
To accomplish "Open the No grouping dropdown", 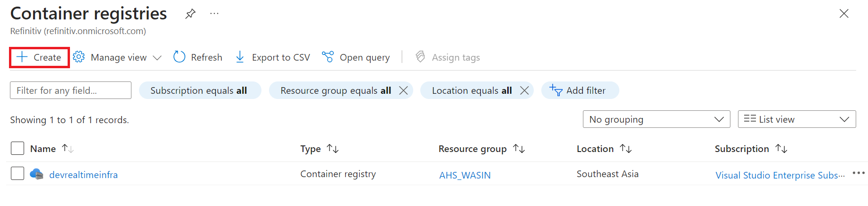I will pyautogui.click(x=656, y=119).
